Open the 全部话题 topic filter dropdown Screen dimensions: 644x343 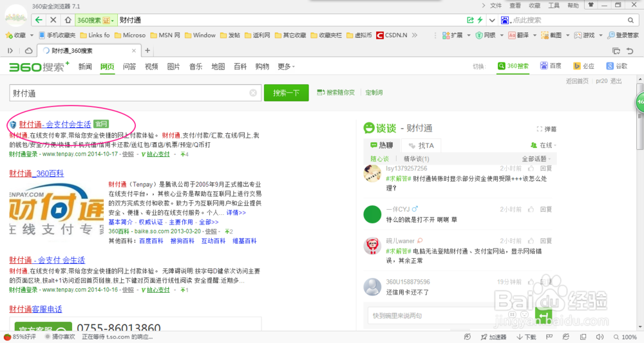(x=536, y=159)
